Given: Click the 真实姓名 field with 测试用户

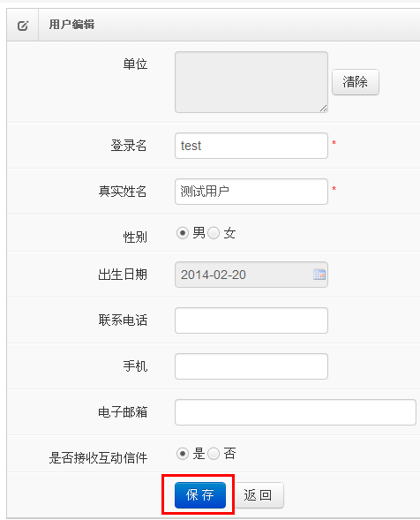Looking at the screenshot, I should (251, 192).
